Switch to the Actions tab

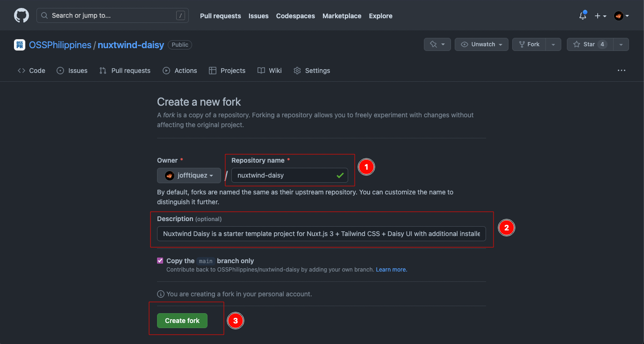[x=180, y=71]
